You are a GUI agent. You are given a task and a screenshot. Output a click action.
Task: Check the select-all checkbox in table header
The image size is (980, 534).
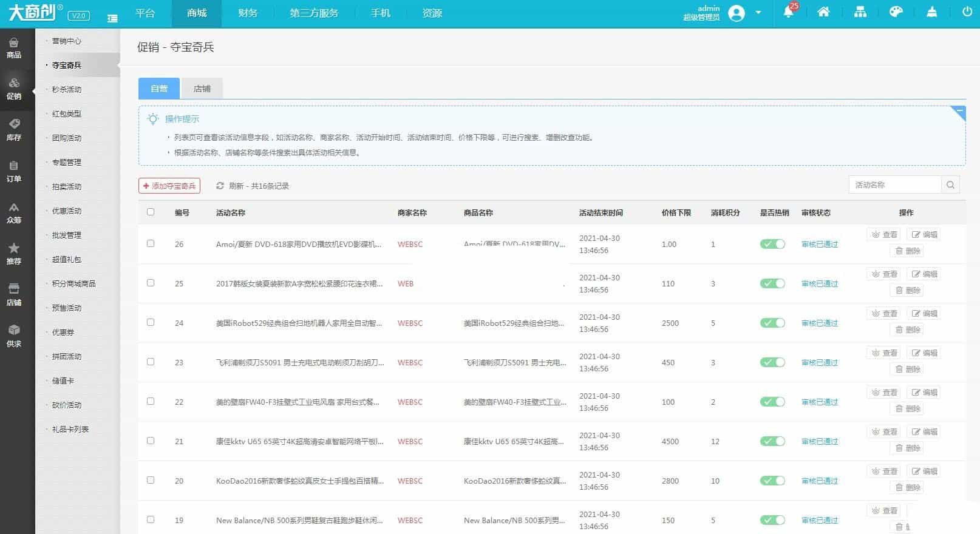pos(151,212)
